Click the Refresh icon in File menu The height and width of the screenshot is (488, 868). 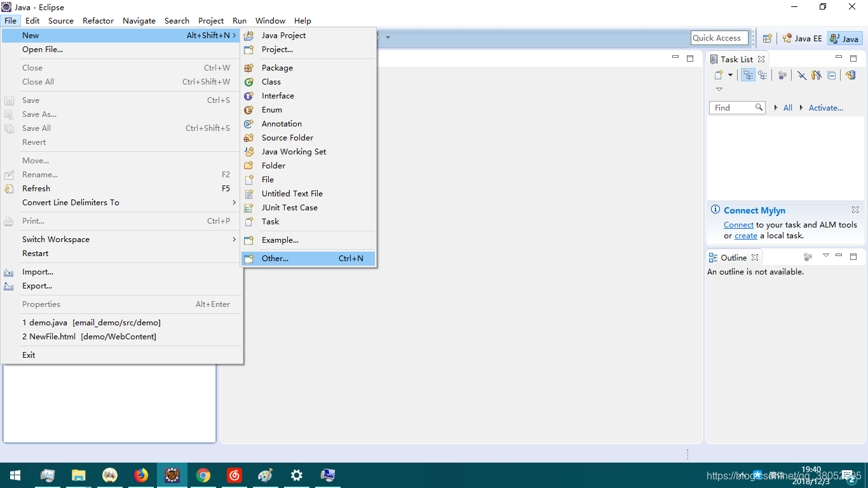click(x=10, y=189)
